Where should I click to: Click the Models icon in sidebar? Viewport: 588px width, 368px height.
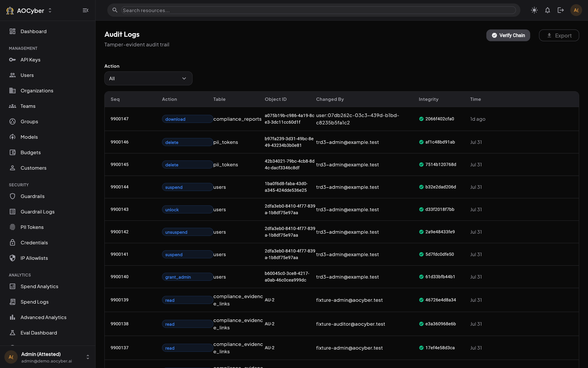pos(12,137)
